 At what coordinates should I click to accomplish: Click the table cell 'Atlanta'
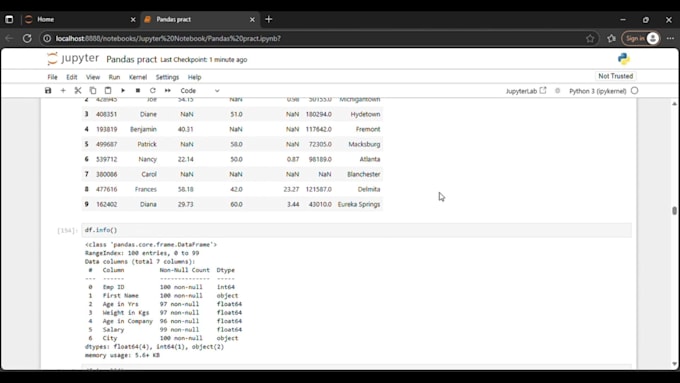369,159
